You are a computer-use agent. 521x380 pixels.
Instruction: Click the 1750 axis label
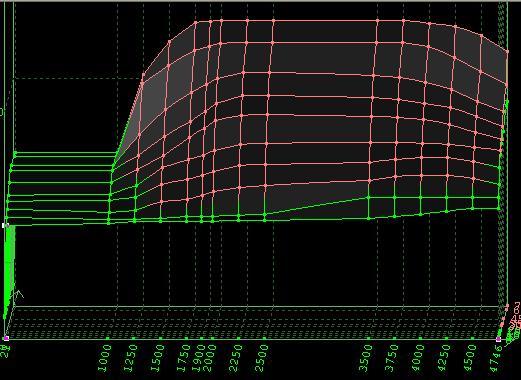click(184, 358)
